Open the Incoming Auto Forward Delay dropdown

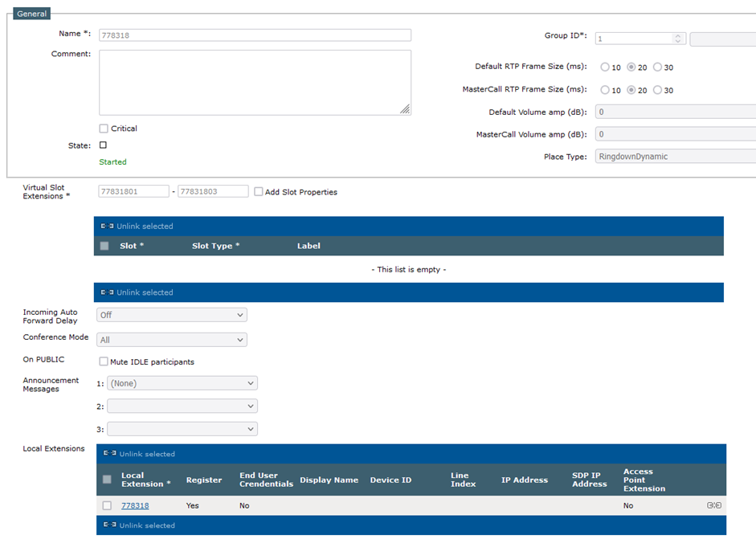172,315
